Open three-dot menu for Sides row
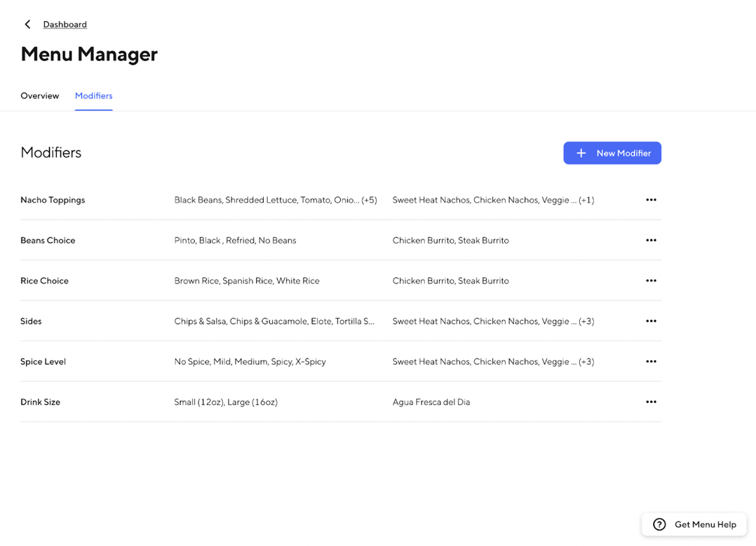The height and width of the screenshot is (546, 756). [651, 321]
